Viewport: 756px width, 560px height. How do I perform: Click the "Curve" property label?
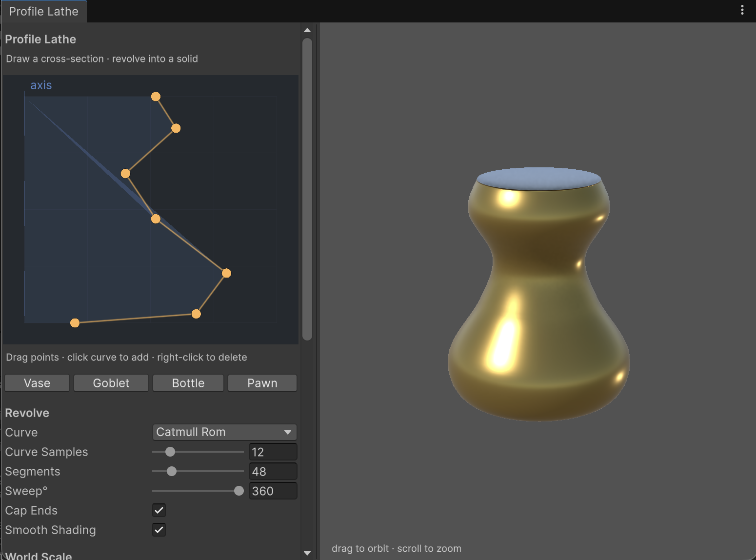click(x=21, y=432)
